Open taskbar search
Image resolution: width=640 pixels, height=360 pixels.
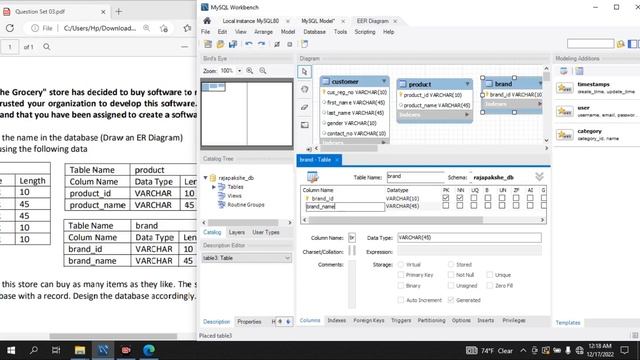(x=34, y=350)
